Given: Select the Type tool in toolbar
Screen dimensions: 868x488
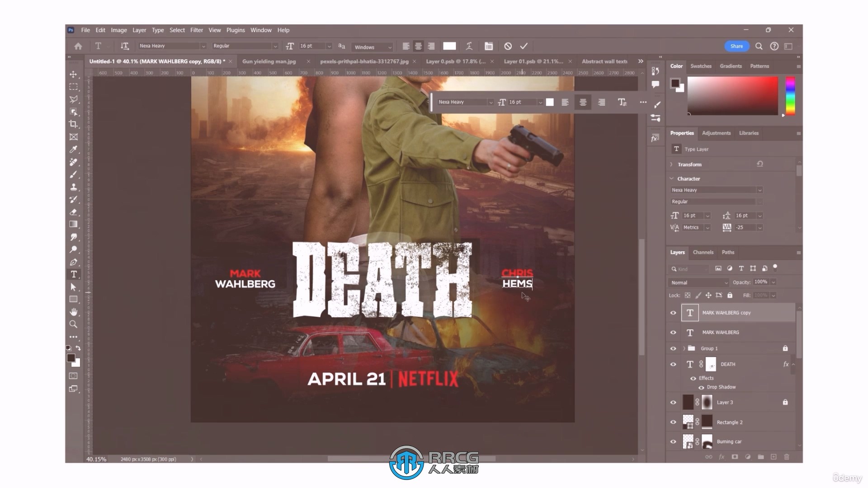Looking at the screenshot, I should (73, 274).
